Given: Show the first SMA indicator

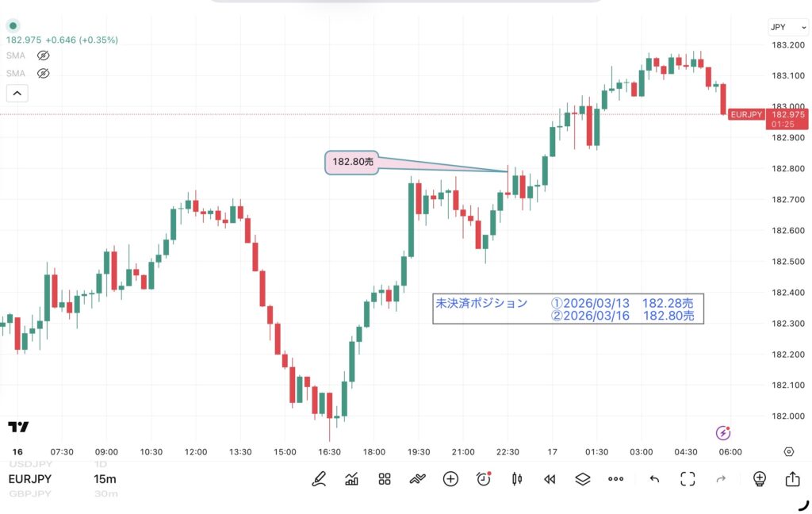Looking at the screenshot, I should click(44, 56).
